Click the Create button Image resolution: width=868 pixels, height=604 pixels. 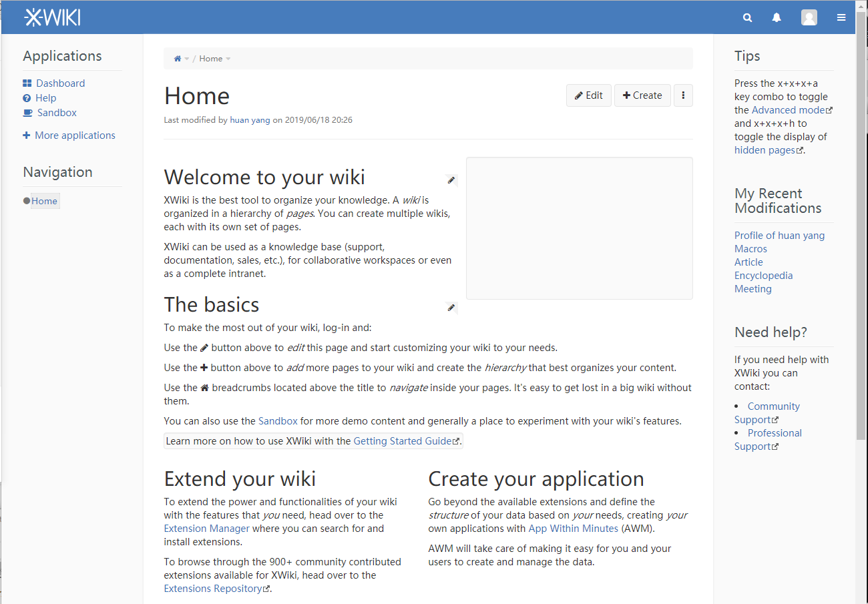642,95
